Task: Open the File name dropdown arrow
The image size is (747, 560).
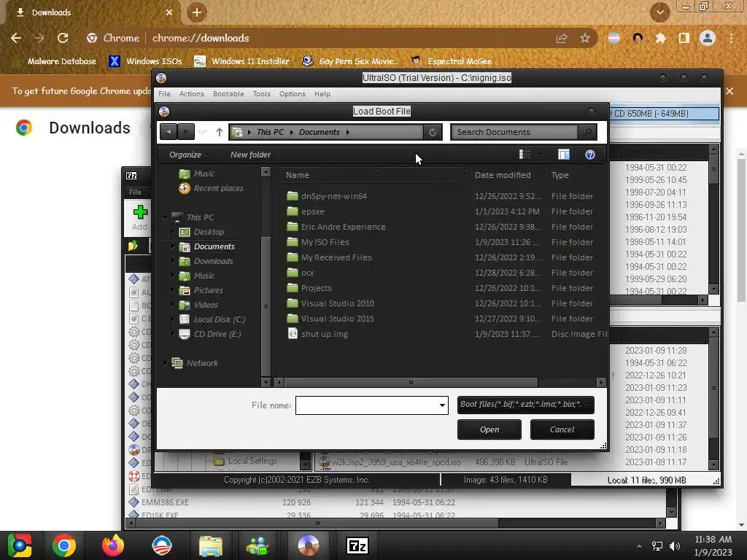Action: coord(442,405)
